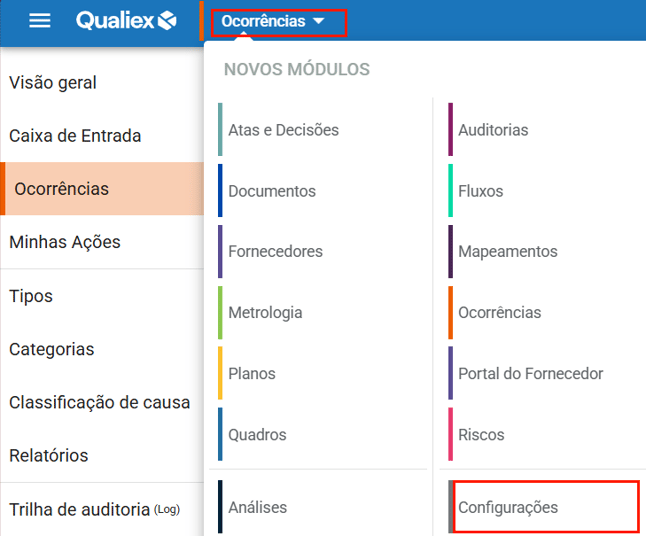Navigate to Categorias
Screen dimensions: 646x536
[x=52, y=349]
